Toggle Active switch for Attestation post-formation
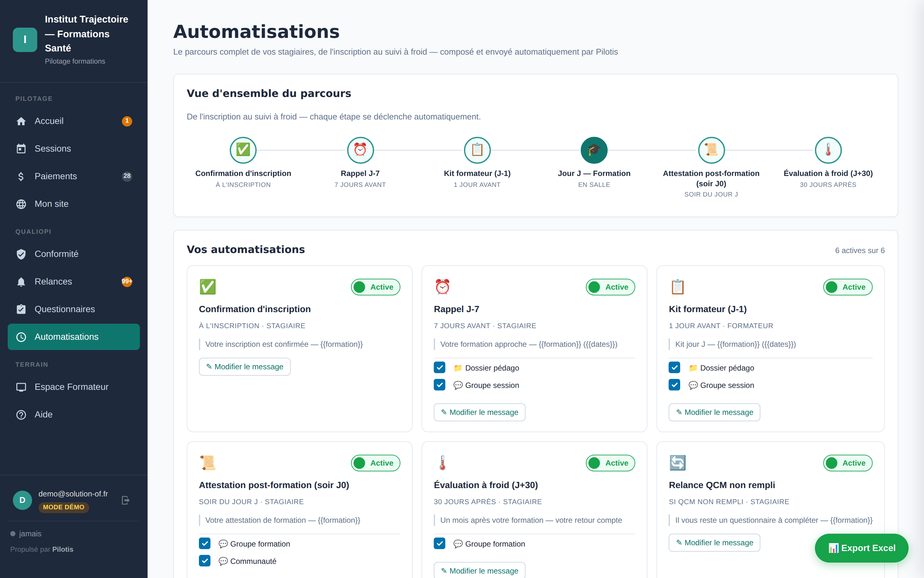Image resolution: width=924 pixels, height=578 pixels. point(375,463)
